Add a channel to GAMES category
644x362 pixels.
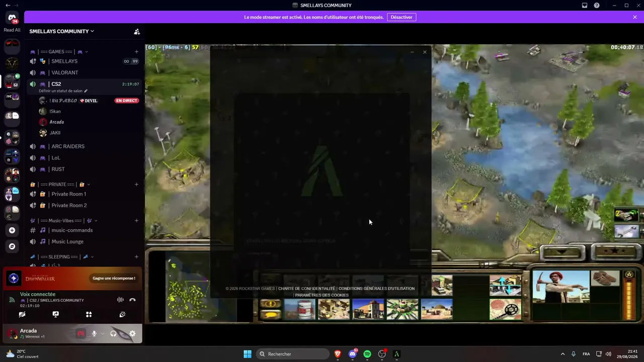136,52
